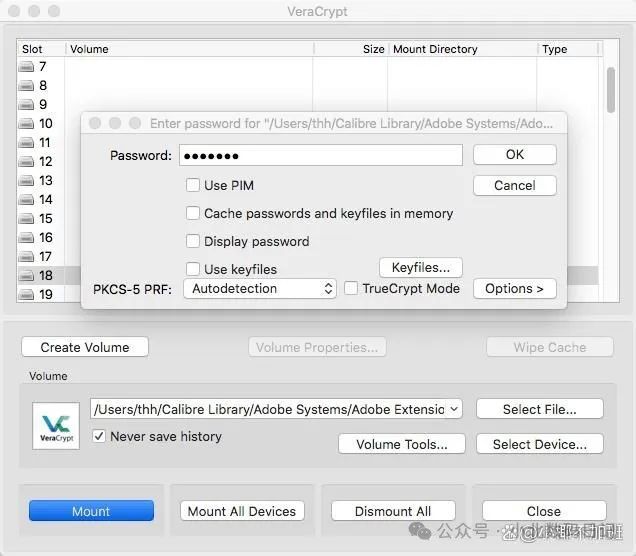This screenshot has width=636, height=556.
Task: Click the Slot column header
Action: click(x=41, y=49)
